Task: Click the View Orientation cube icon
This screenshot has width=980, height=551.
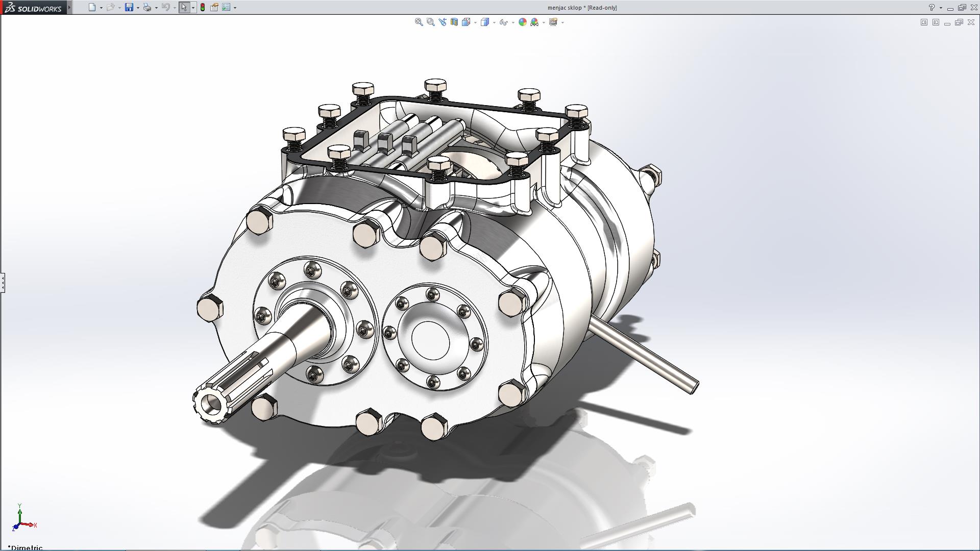Action: 465,22
